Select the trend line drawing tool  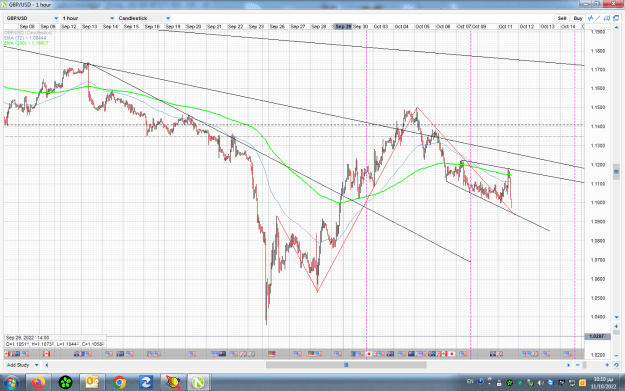[598, 18]
